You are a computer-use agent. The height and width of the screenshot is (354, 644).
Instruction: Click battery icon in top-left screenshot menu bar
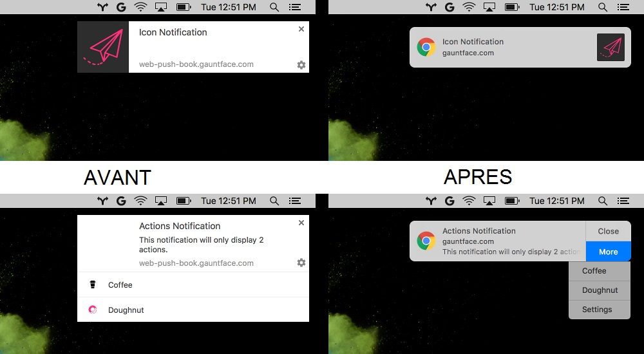184,7
